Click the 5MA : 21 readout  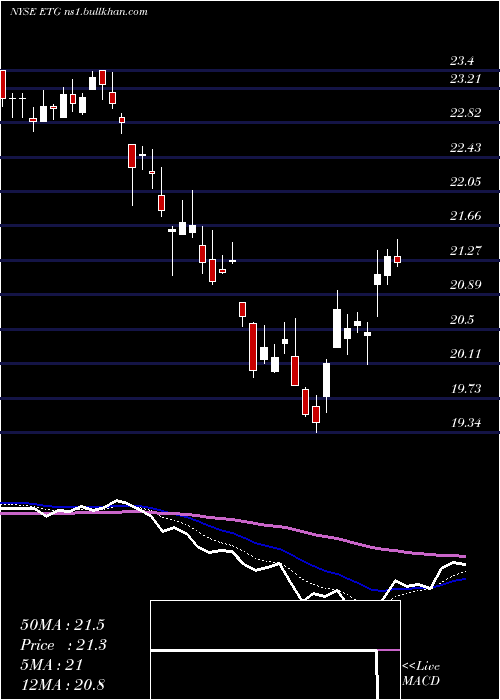pyautogui.click(x=51, y=665)
